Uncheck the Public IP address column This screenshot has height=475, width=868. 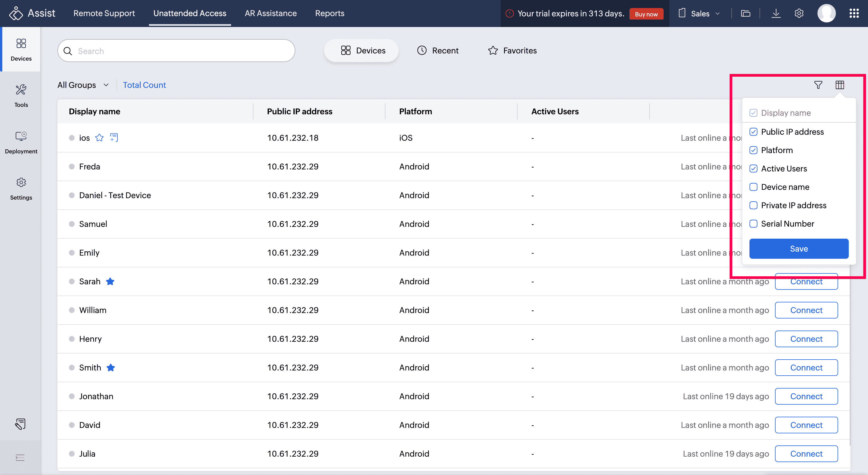click(x=753, y=132)
